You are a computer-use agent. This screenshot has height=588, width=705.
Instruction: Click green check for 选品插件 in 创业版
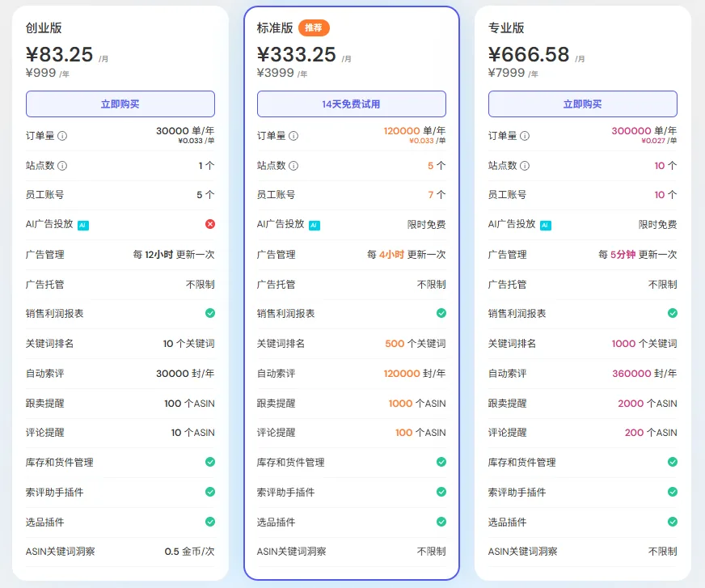pos(210,522)
